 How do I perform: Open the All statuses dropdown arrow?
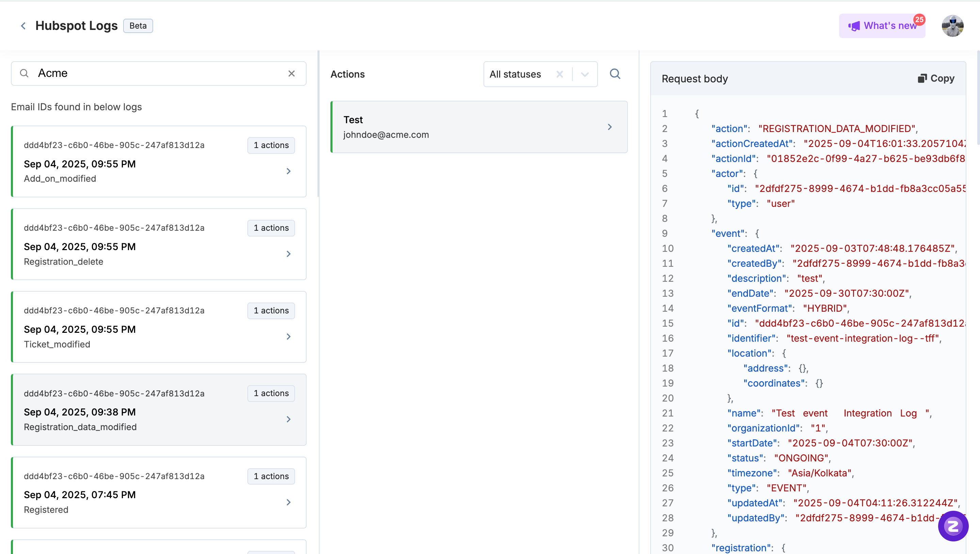click(x=585, y=74)
